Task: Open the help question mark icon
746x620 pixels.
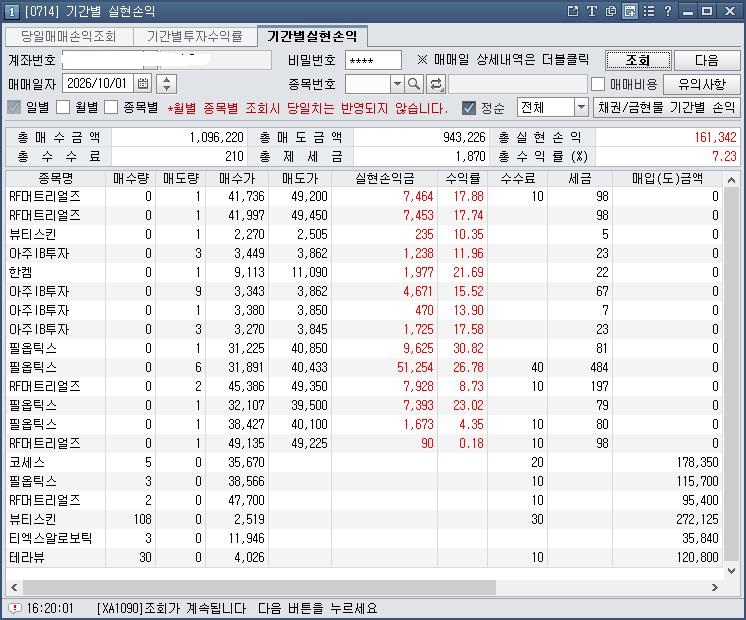Action: coord(667,11)
